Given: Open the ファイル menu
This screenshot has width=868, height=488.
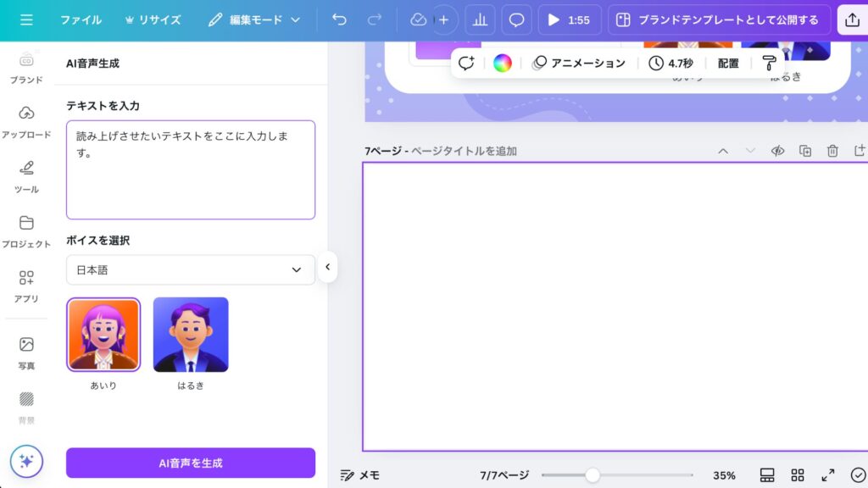Looking at the screenshot, I should [81, 20].
